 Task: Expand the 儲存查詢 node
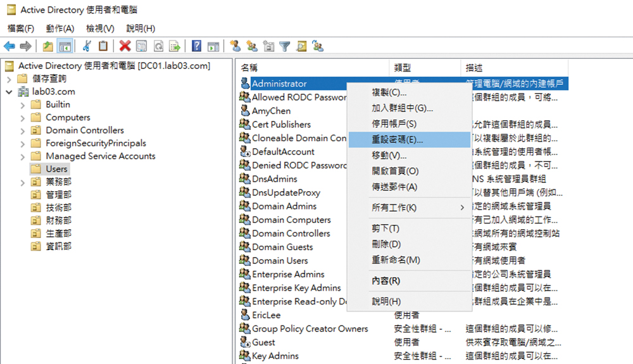click(x=9, y=79)
